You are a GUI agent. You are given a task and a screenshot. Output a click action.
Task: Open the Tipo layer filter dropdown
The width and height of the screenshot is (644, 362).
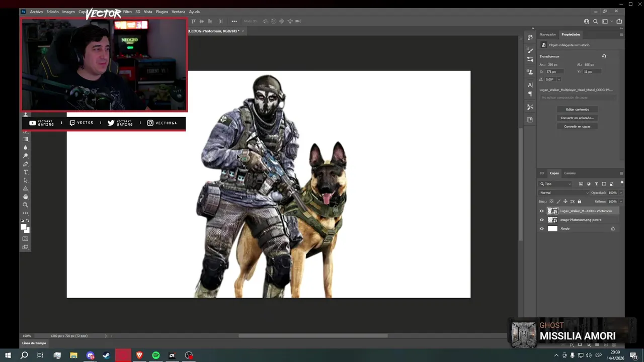tap(555, 184)
